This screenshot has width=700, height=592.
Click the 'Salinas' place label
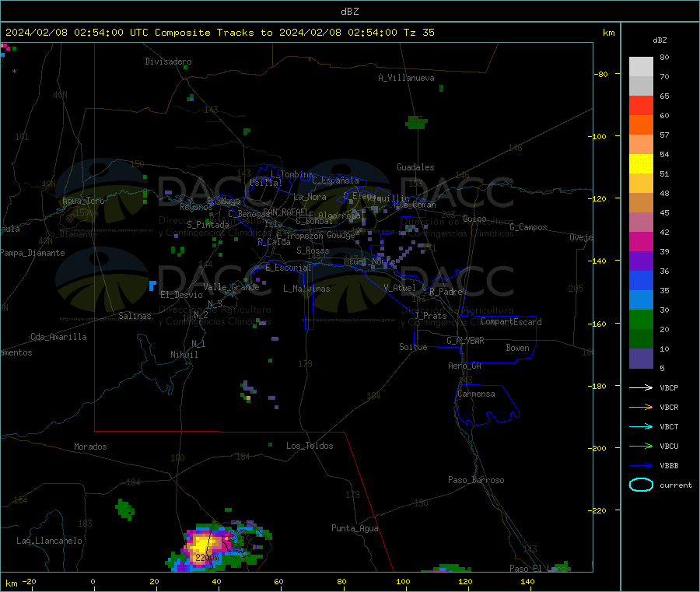tap(135, 316)
